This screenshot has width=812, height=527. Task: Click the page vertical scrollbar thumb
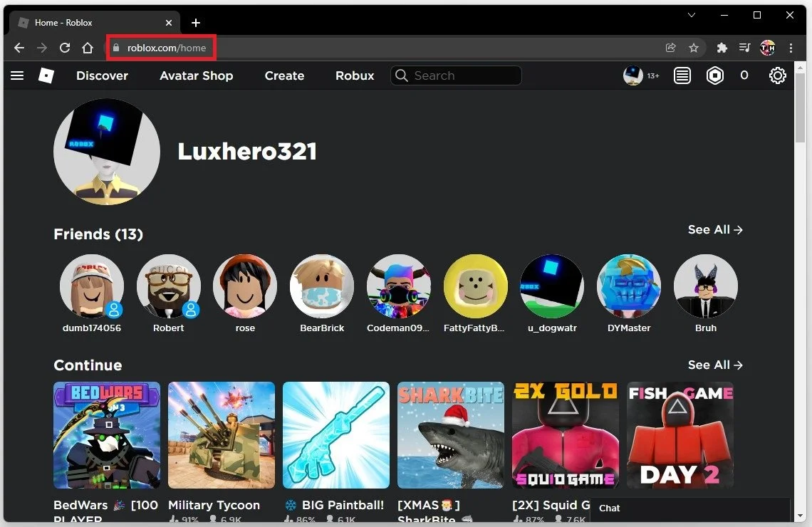tap(800, 108)
